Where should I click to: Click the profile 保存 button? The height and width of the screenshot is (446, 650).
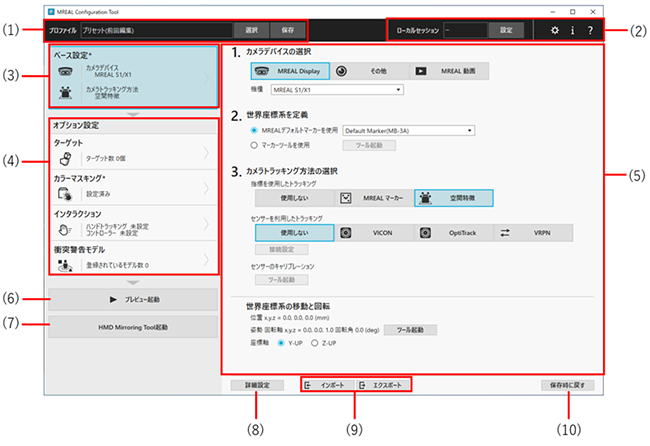288,30
